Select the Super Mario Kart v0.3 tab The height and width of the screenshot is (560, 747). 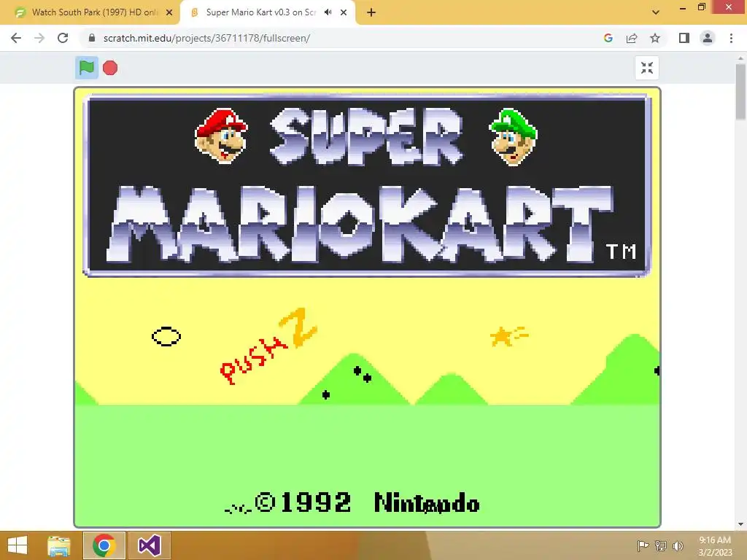click(x=260, y=12)
